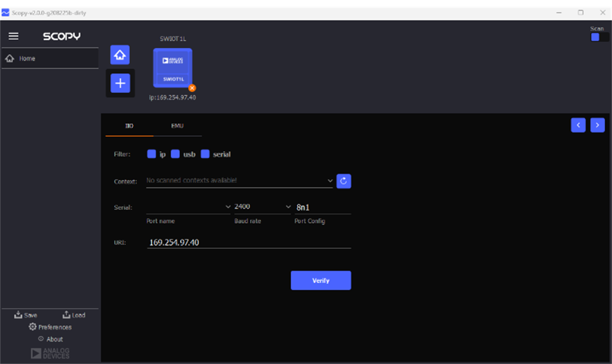Click the blue home button

(x=120, y=55)
